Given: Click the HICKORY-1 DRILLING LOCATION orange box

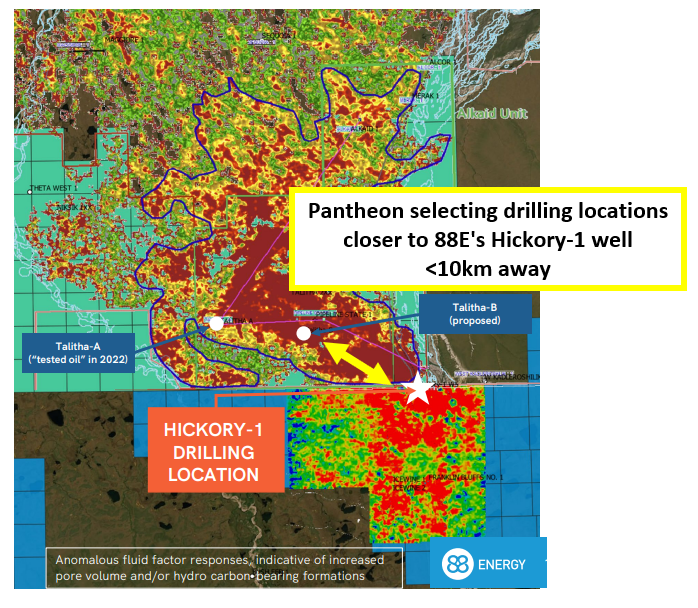Looking at the screenshot, I should [216, 450].
